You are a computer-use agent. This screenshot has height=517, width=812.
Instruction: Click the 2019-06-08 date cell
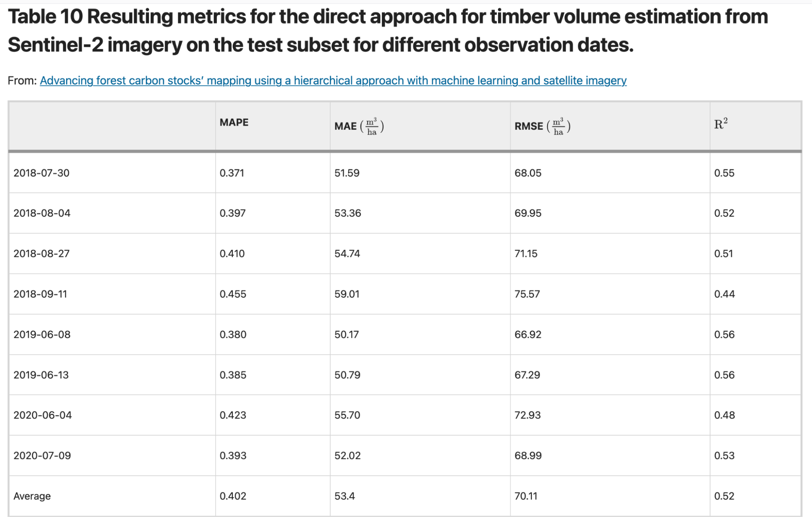click(42, 335)
